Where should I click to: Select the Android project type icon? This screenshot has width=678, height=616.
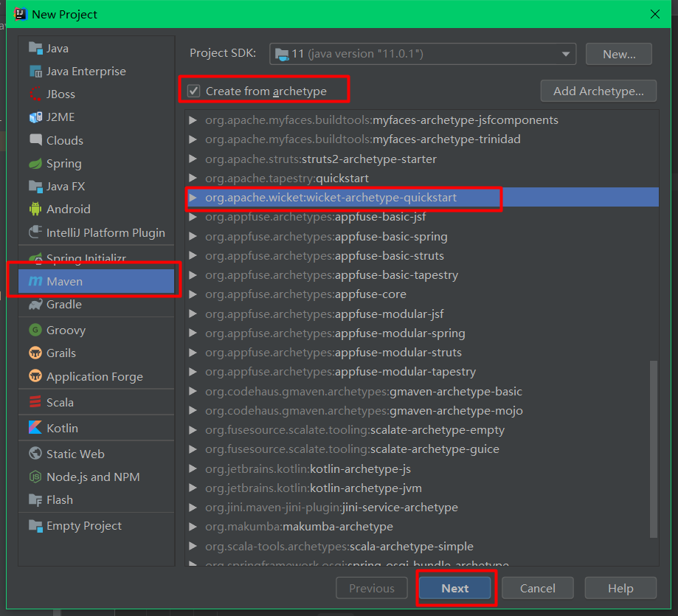click(x=36, y=209)
